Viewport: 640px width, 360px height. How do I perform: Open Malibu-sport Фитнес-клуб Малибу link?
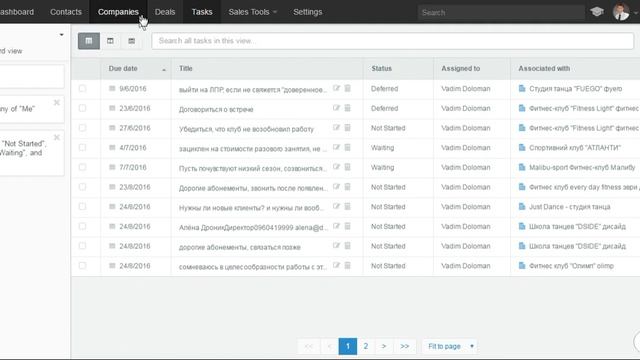582,167
